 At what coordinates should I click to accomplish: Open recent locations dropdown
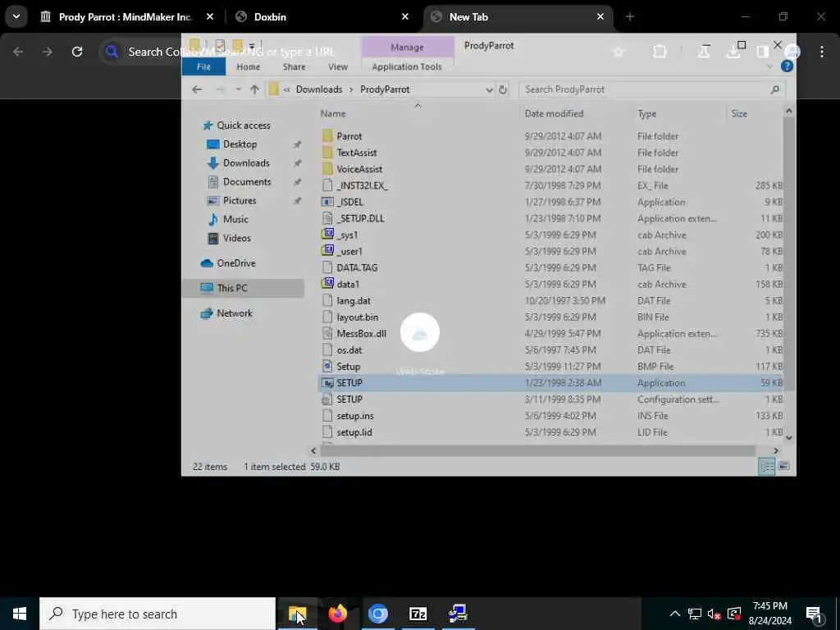pyautogui.click(x=238, y=89)
